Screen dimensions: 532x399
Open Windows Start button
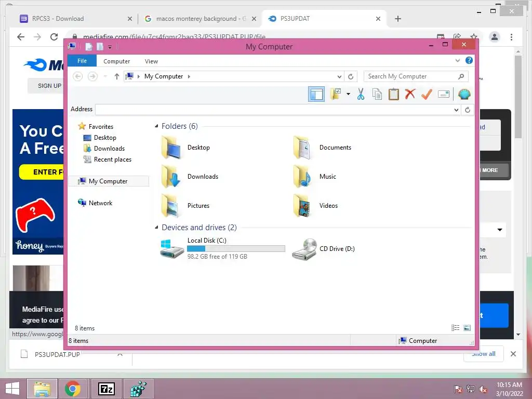[x=12, y=389]
